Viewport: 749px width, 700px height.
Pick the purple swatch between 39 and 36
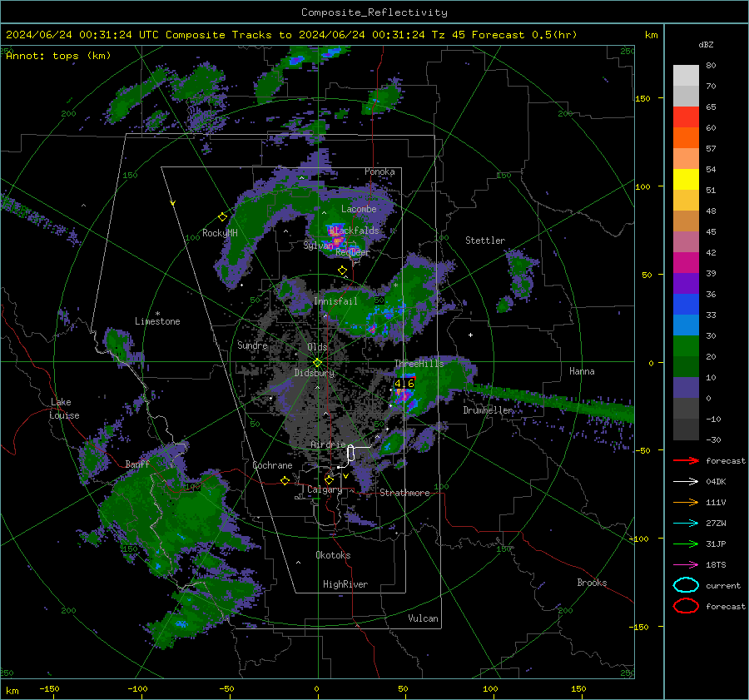(x=686, y=283)
